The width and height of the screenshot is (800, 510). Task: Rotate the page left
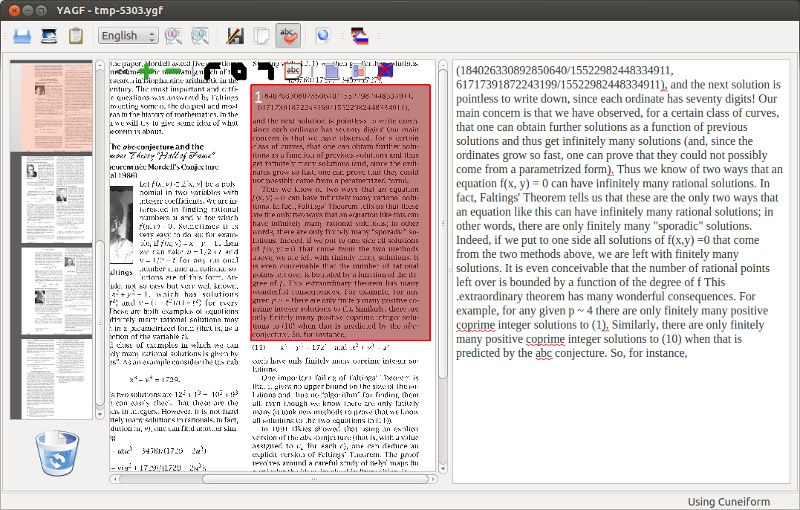(212, 72)
